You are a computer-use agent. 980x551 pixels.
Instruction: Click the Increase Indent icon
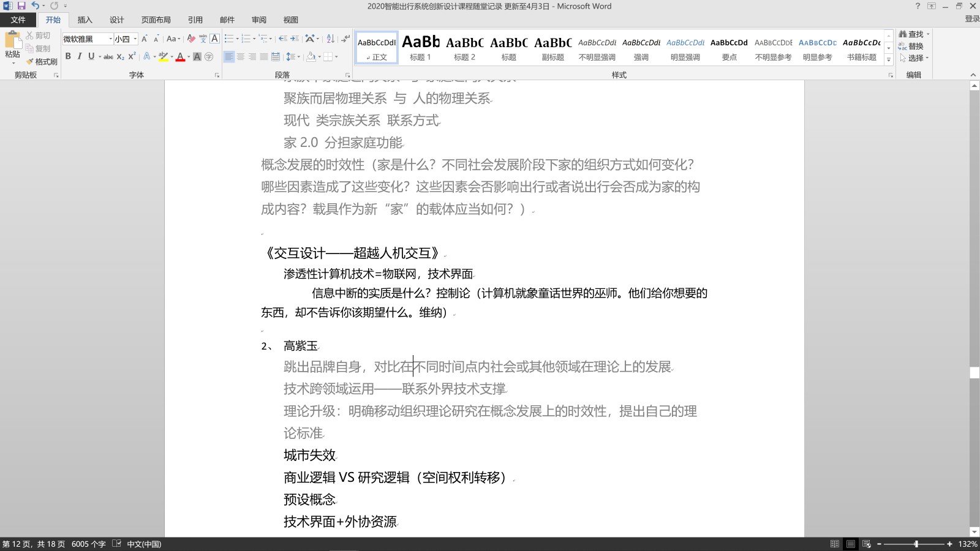(x=295, y=39)
